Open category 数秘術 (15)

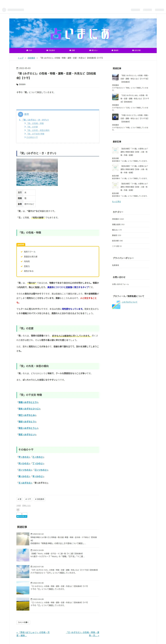click(x=116, y=235)
